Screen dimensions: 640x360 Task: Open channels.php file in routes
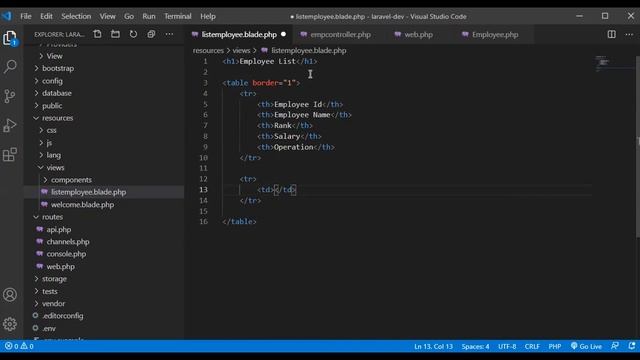68,242
